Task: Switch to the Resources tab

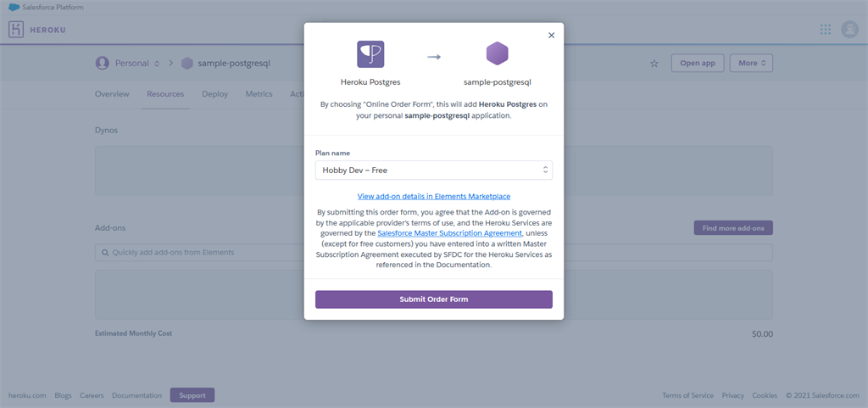Action: tap(165, 94)
